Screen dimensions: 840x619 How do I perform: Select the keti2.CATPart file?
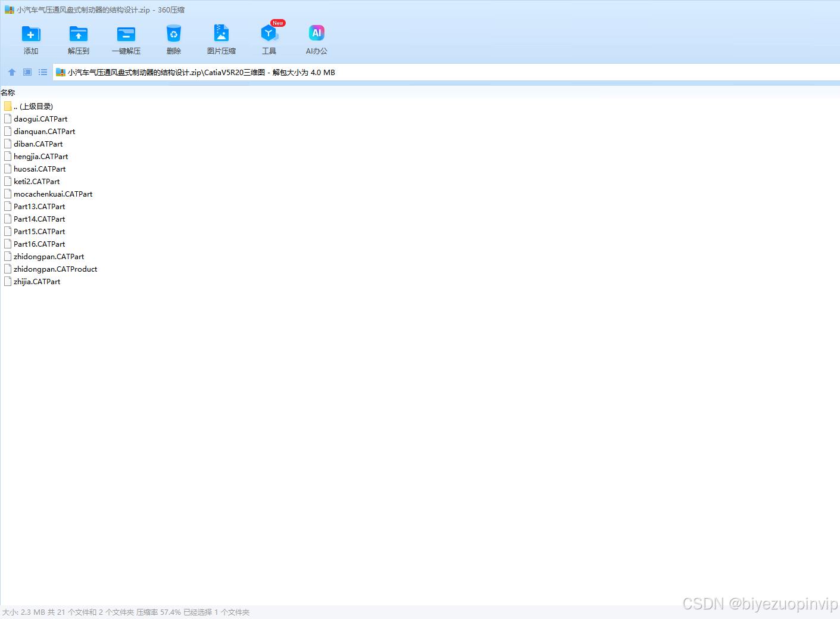[37, 181]
